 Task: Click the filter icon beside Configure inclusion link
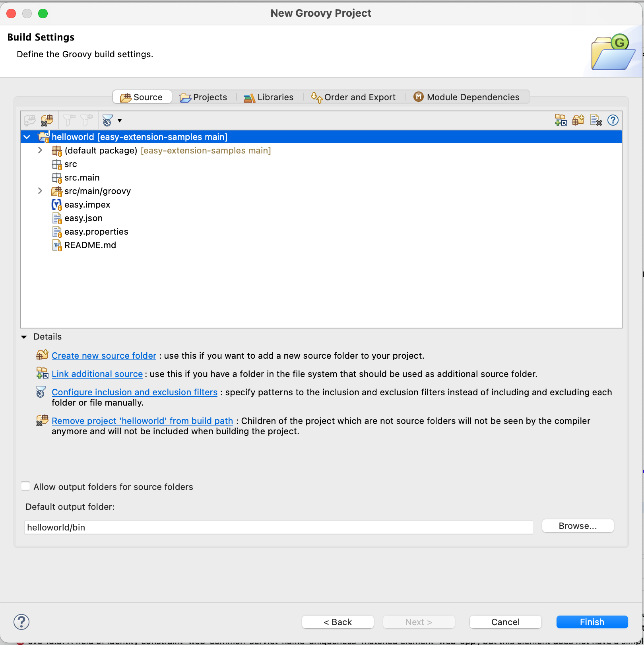[x=41, y=392]
